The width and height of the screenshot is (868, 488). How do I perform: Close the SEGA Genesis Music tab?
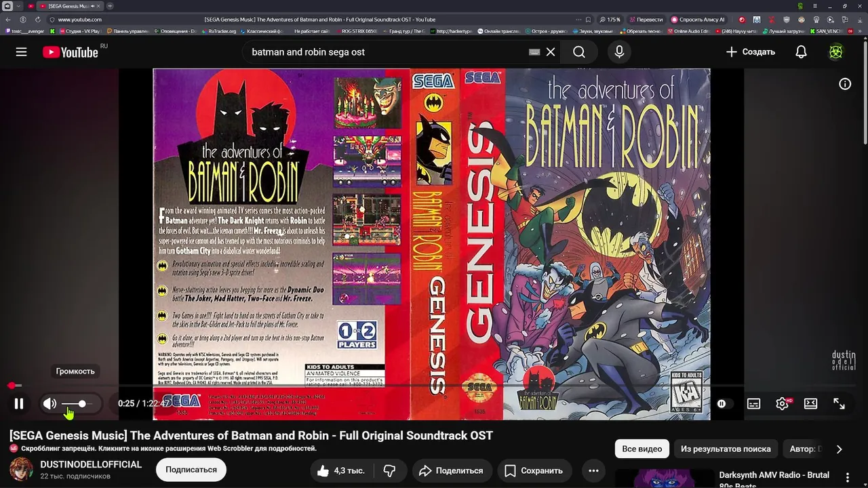point(100,6)
